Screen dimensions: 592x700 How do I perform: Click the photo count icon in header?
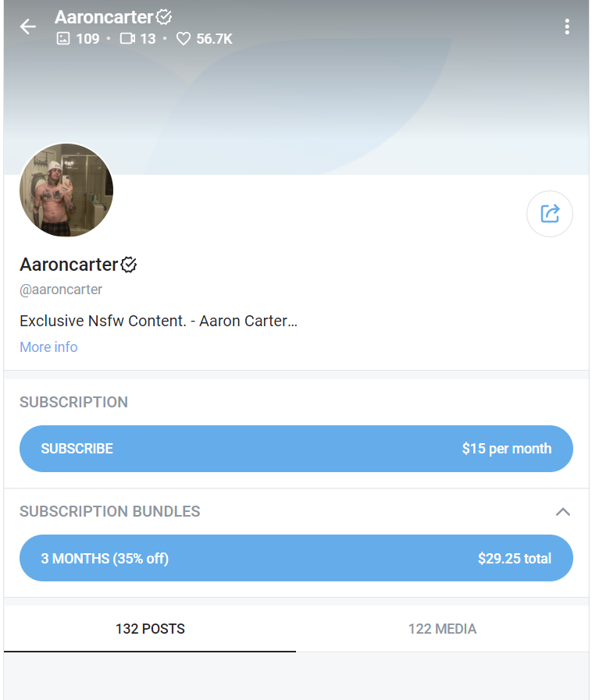63,38
